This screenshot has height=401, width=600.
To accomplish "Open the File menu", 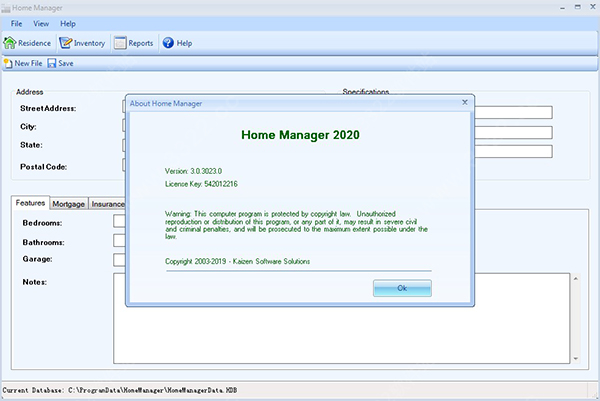I will [x=16, y=24].
